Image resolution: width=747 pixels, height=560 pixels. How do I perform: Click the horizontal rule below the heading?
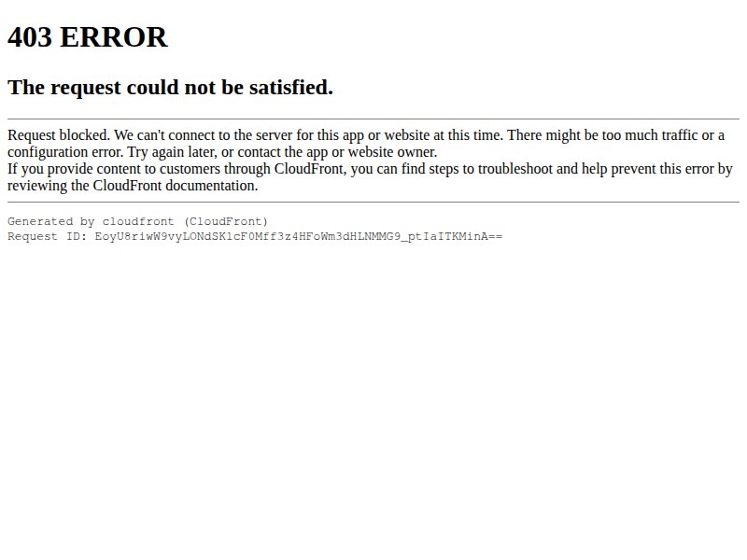(x=373, y=119)
